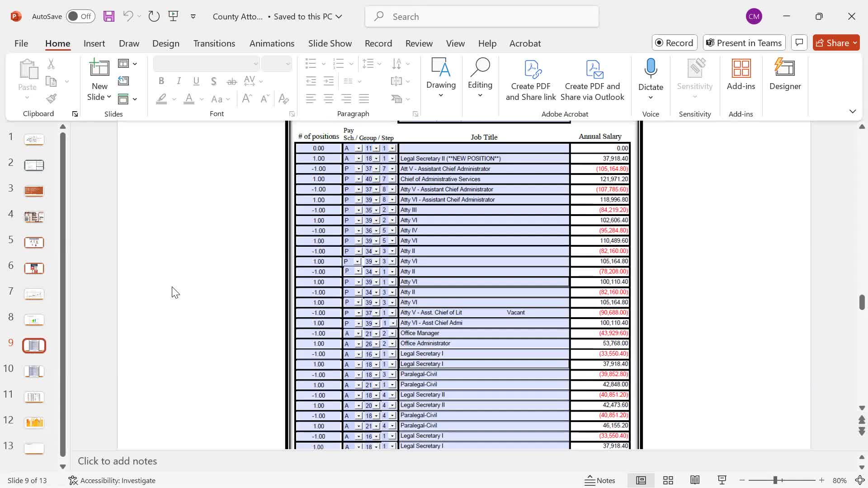Viewport: 868px width, 488px height.
Task: Open the Add-ins gallery
Action: [x=741, y=75]
